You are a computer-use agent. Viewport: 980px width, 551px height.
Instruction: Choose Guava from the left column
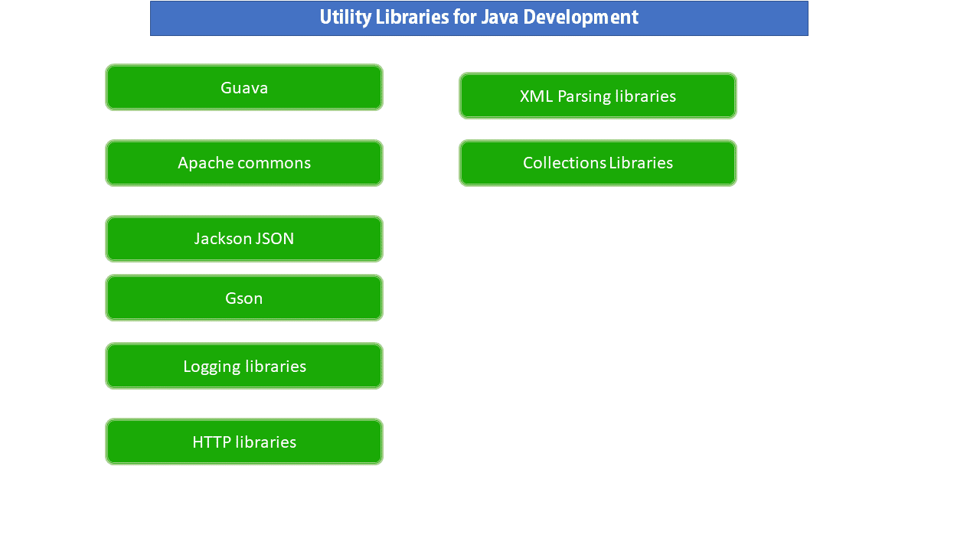[x=244, y=86]
